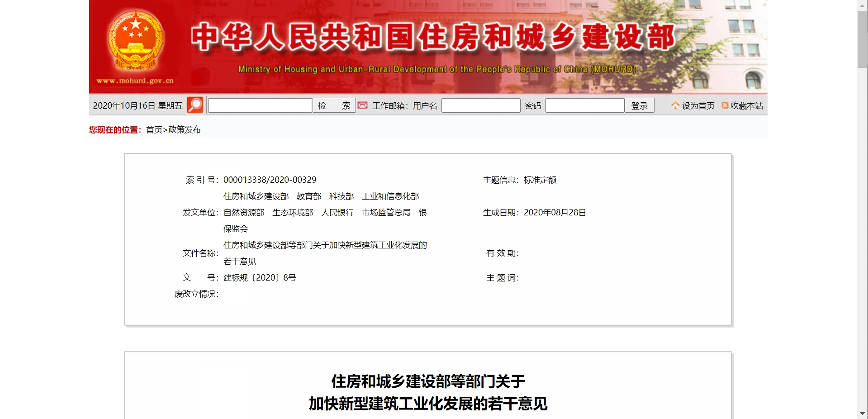
Task: Click the 中华人民共和国住房和城乡建设部 banner title
Action: (x=433, y=37)
